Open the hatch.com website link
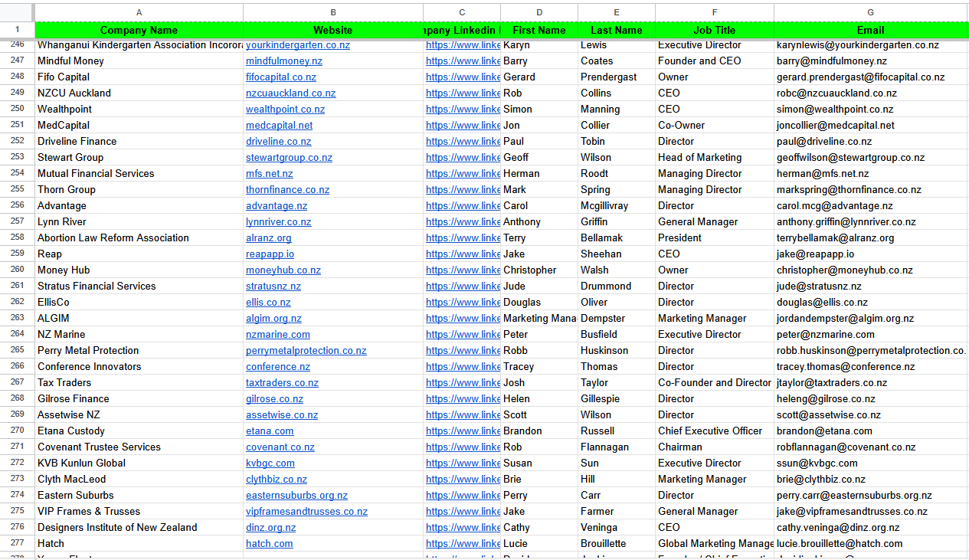Image resolution: width=969 pixels, height=560 pixels. click(270, 544)
